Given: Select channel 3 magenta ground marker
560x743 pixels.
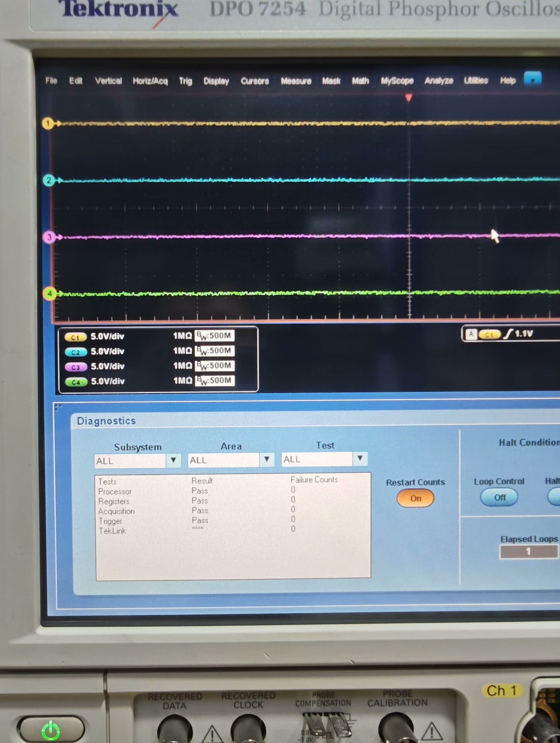Looking at the screenshot, I should (49, 237).
